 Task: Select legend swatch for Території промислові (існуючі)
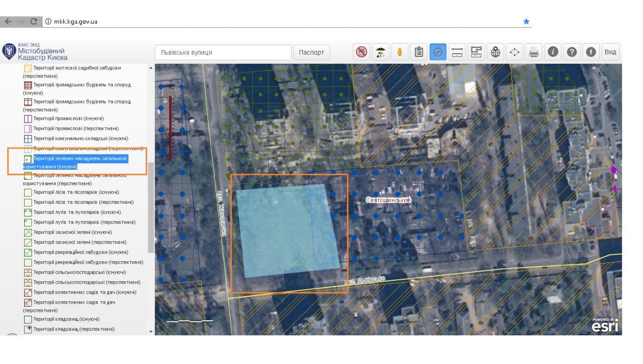pos(28,119)
